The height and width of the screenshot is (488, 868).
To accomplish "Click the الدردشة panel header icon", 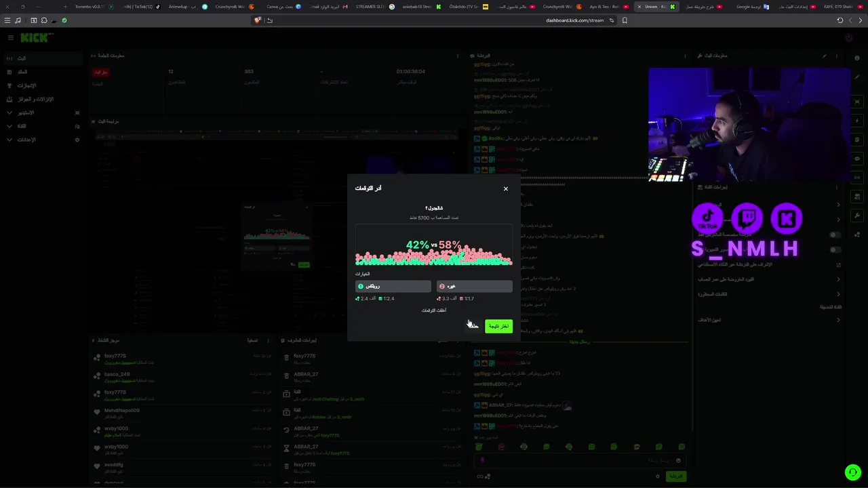I will coord(472,56).
